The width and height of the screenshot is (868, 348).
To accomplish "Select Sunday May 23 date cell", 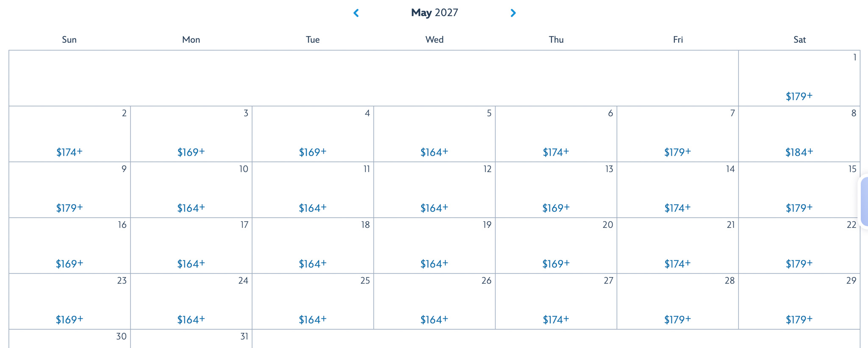I will point(70,301).
